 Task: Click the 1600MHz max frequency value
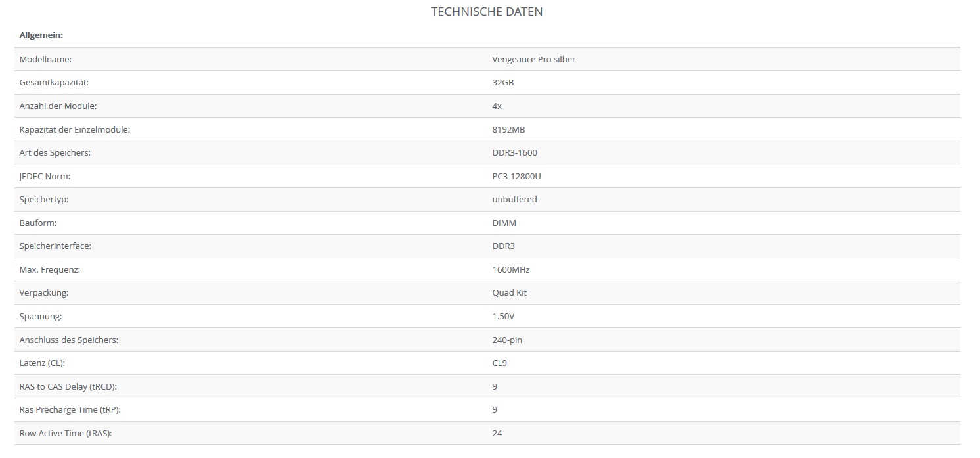pyautogui.click(x=510, y=269)
